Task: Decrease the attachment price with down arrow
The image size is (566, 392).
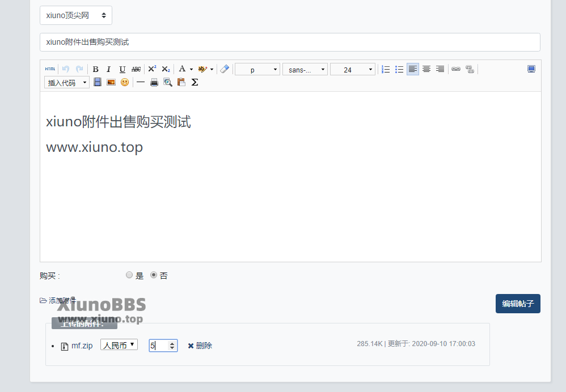Action: [172, 348]
